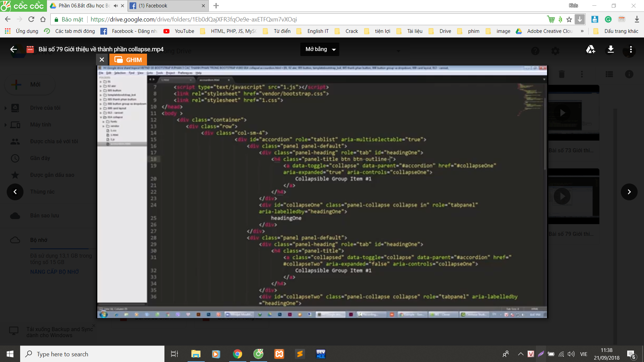Close the pinned video popup with X
Screen dimensions: 644x362
102,60
